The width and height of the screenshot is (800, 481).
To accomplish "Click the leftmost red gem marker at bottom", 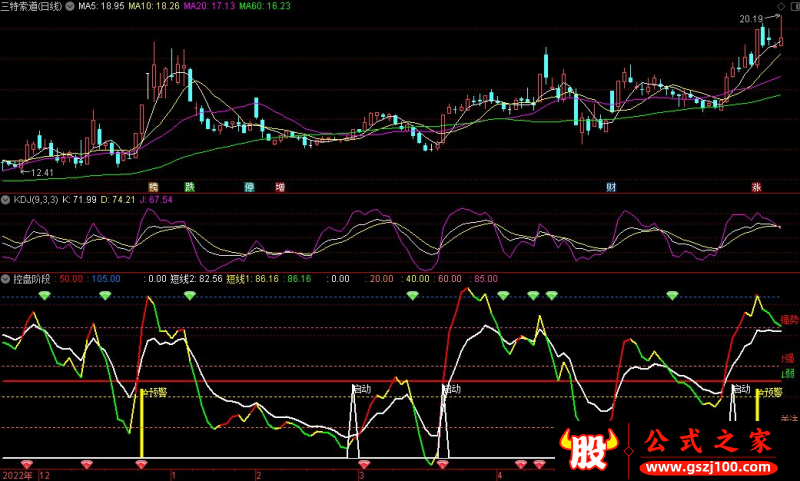I will tap(26, 465).
